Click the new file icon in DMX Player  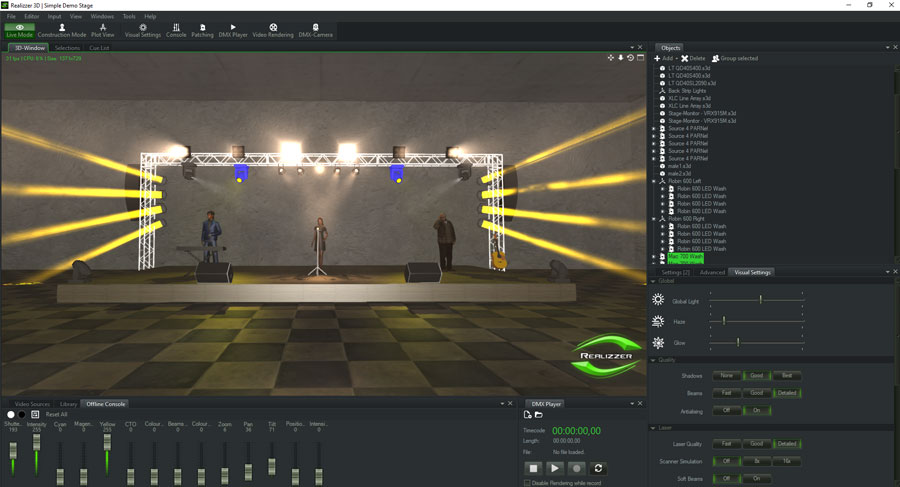(527, 415)
